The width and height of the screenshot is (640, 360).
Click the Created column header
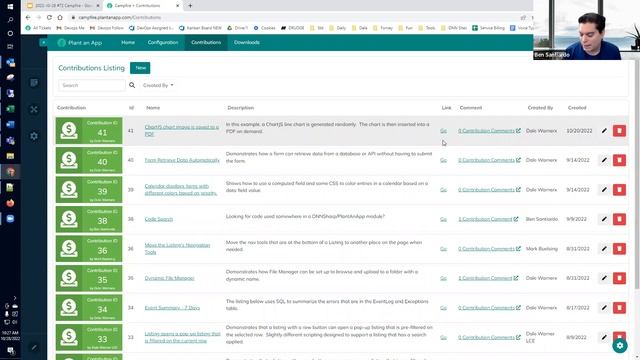(577, 108)
